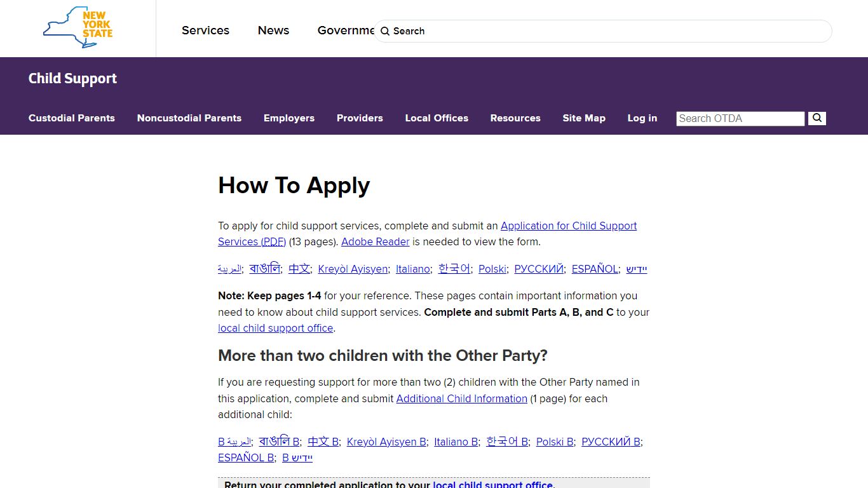Screen dimensions: 868x488
Task: Open the Italiano B form link
Action: 456,442
